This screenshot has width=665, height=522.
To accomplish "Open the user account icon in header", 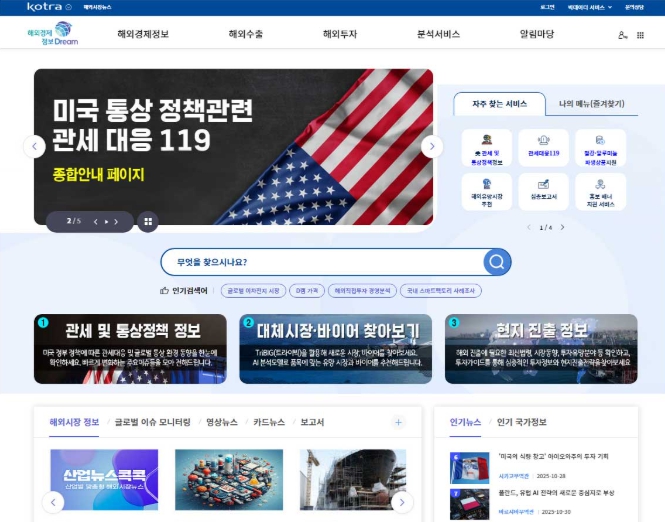I will [x=623, y=35].
